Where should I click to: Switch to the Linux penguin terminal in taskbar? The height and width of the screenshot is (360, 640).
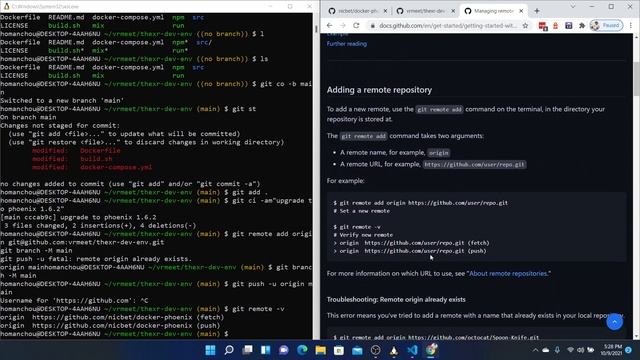(394, 350)
